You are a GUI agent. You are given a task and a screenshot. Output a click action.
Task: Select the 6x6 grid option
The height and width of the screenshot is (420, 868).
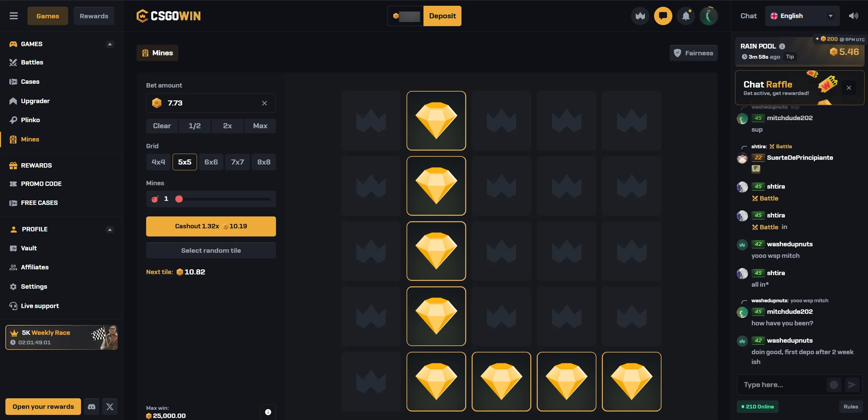click(x=211, y=162)
